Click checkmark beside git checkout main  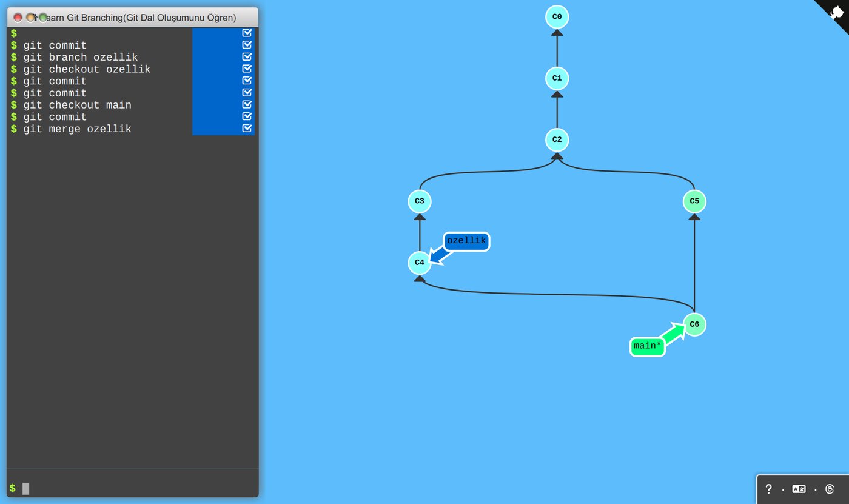point(247,104)
